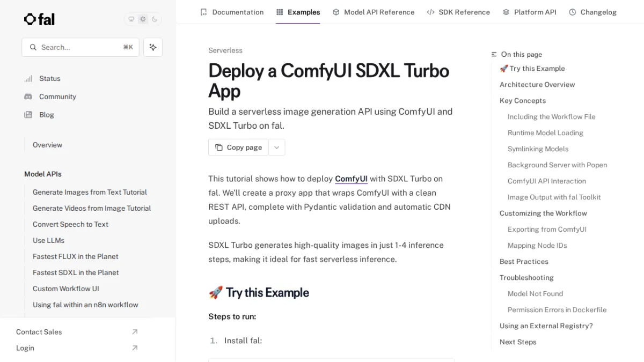Image resolution: width=644 pixels, height=362 pixels.
Task: Open Use LLMs page
Action: click(x=48, y=240)
